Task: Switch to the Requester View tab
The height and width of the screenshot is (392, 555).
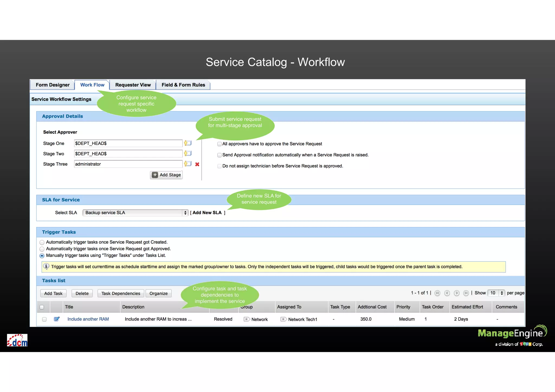Action: click(x=133, y=85)
